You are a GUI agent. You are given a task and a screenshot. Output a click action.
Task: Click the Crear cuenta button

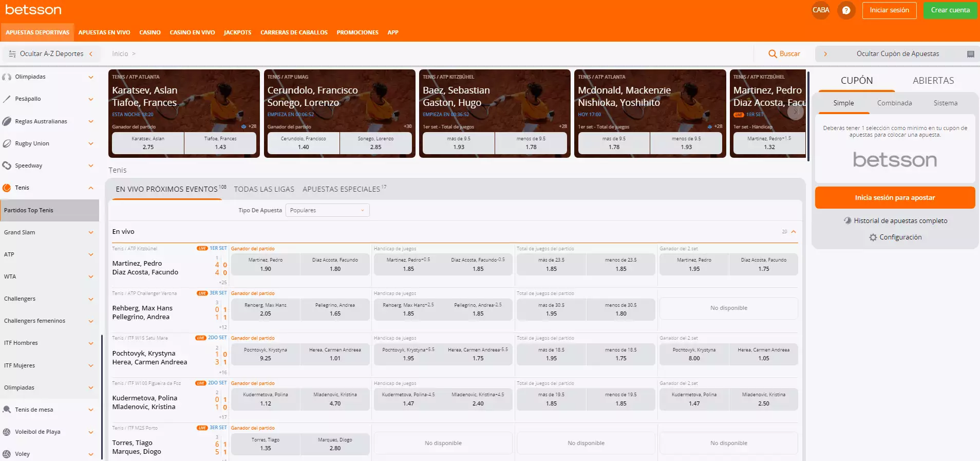pyautogui.click(x=950, y=10)
